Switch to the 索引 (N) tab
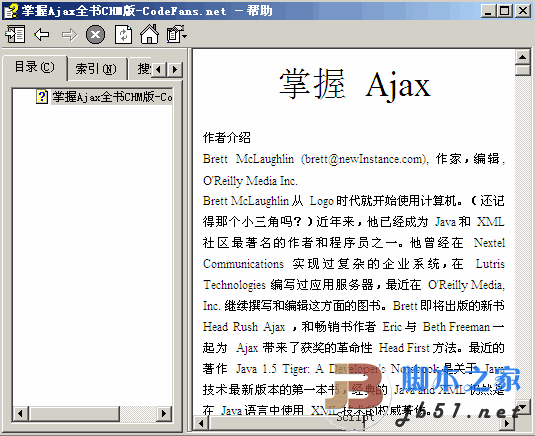This screenshot has height=436, width=535. pos(96,69)
